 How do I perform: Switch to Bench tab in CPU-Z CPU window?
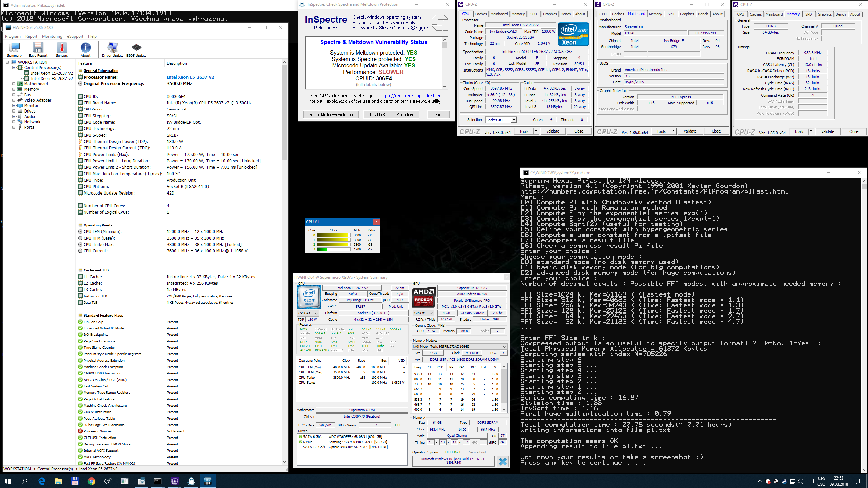click(x=566, y=14)
